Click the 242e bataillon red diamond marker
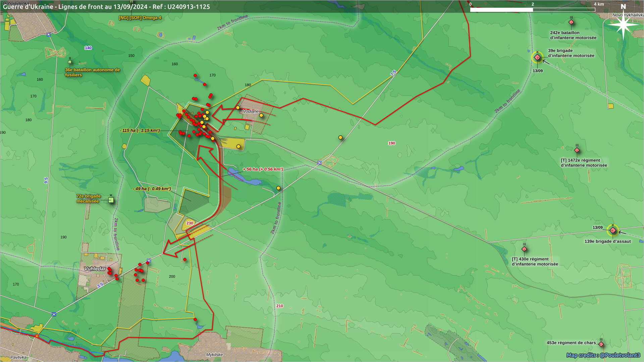The image size is (644, 362). pyautogui.click(x=571, y=22)
